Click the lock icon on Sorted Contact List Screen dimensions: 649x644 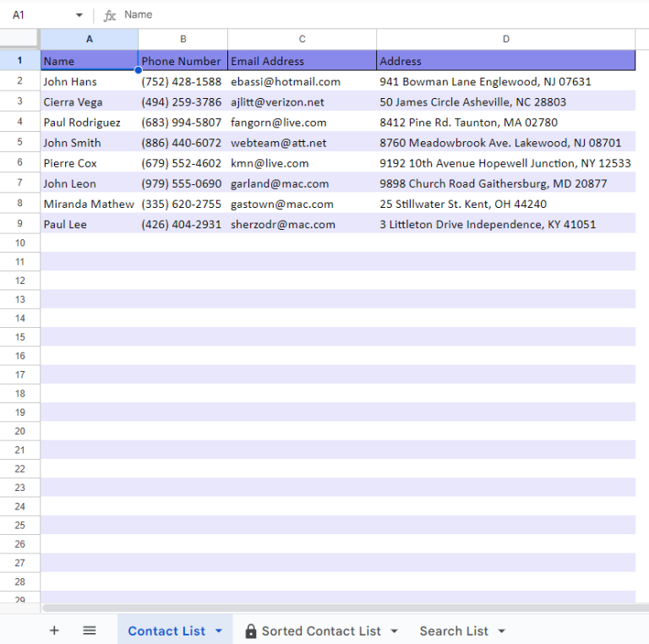[251, 630]
